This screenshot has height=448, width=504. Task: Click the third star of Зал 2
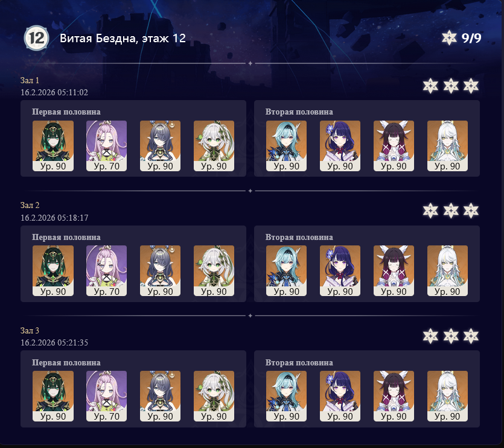pos(471,210)
